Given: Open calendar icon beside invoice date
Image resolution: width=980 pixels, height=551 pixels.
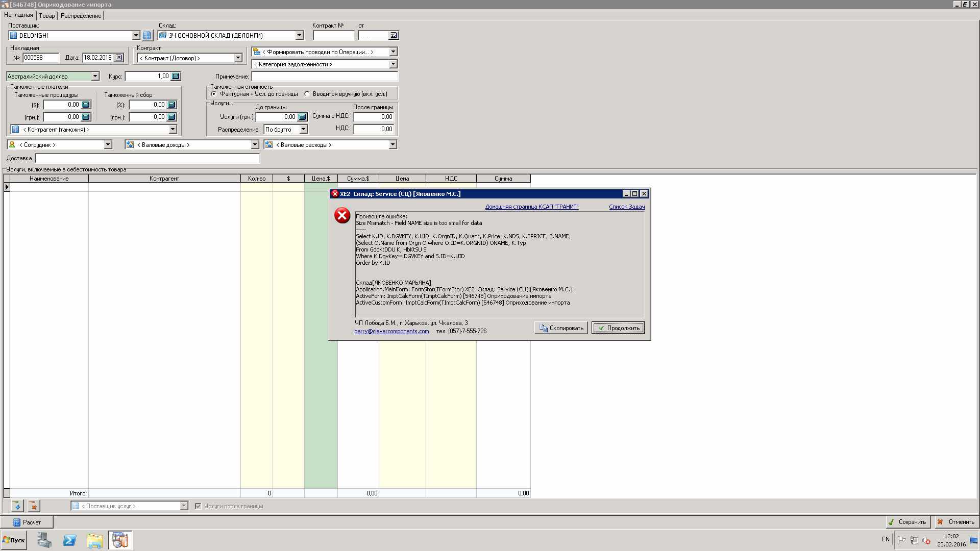Looking at the screenshot, I should click(118, 58).
